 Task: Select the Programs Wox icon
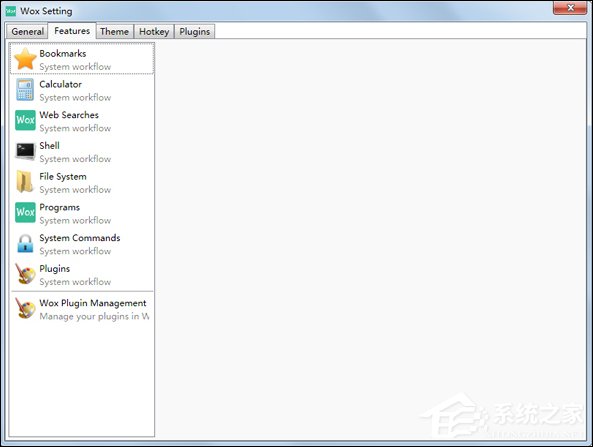(25, 212)
